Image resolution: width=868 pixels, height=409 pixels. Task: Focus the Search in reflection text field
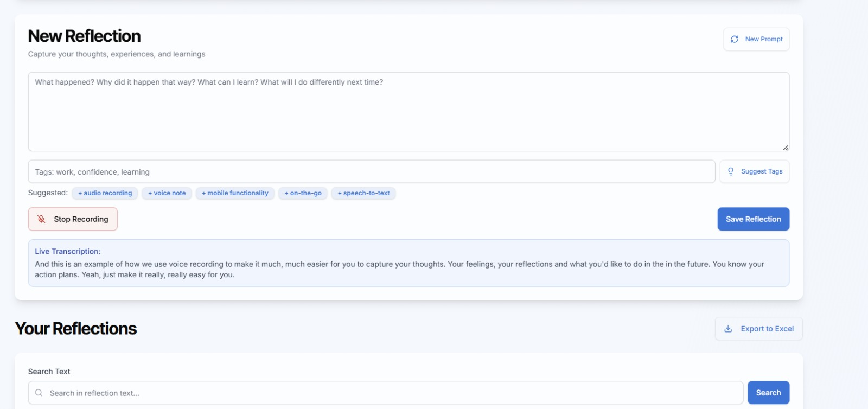386,393
